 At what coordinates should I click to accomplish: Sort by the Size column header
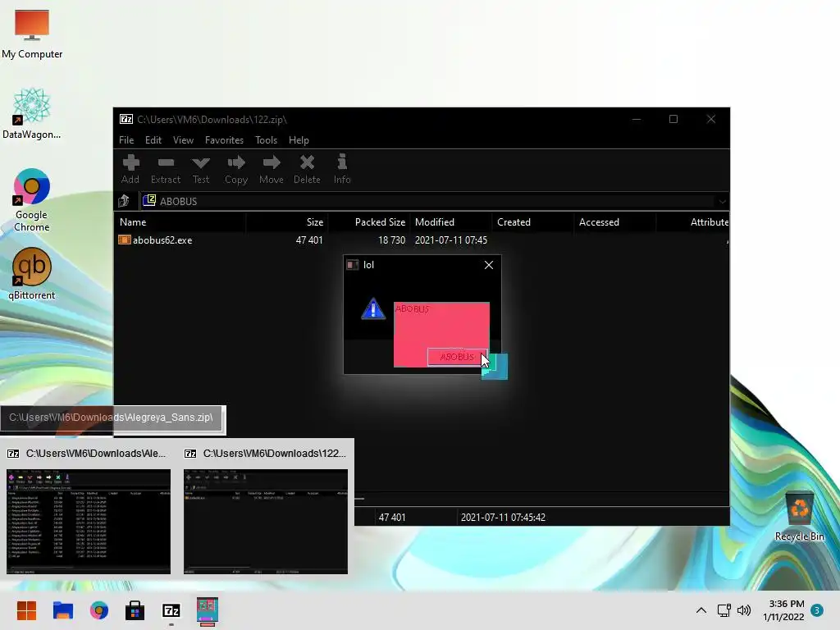tap(286, 221)
